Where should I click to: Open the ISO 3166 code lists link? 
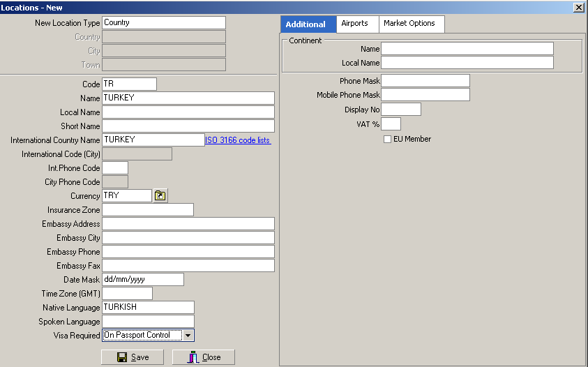(x=238, y=140)
